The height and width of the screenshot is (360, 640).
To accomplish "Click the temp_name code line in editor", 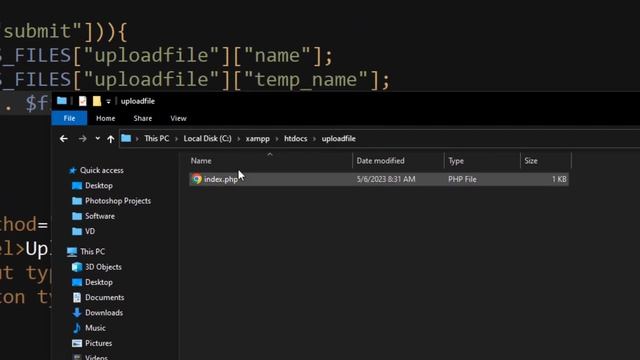I will click(195, 79).
